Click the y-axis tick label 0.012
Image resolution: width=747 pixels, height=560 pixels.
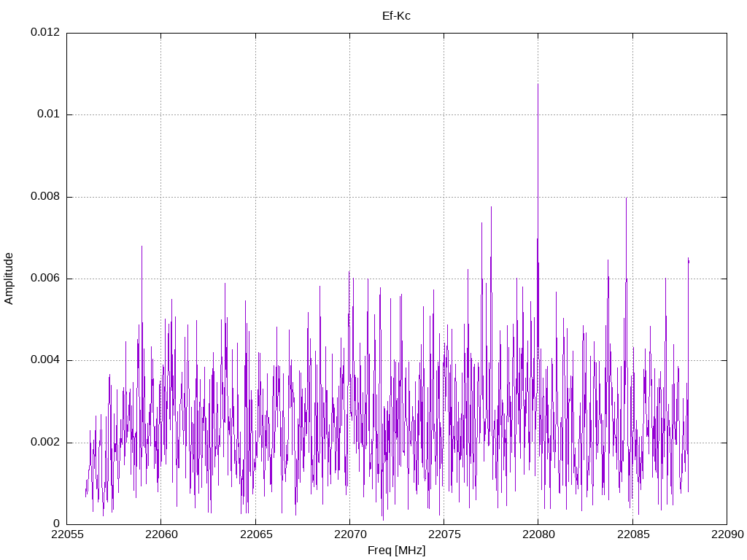[45, 32]
